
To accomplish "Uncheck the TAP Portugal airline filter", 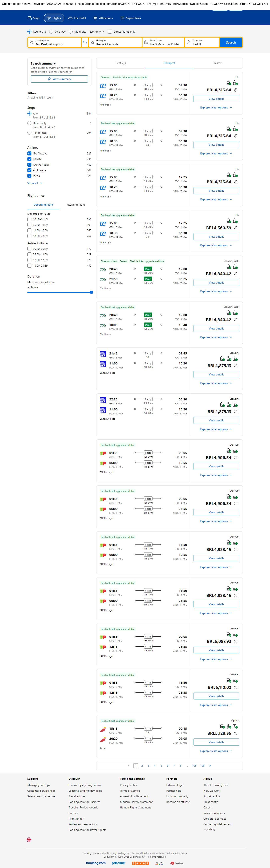I will pos(29,165).
